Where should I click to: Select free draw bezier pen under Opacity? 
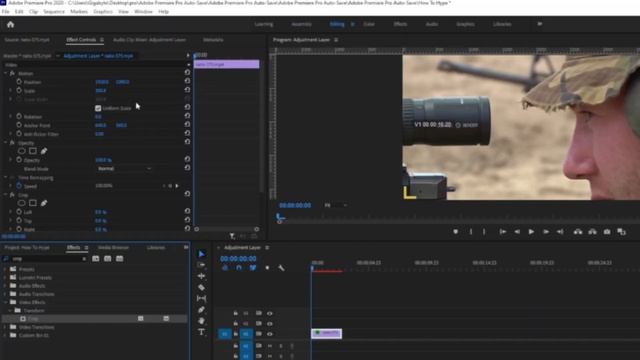(44, 151)
